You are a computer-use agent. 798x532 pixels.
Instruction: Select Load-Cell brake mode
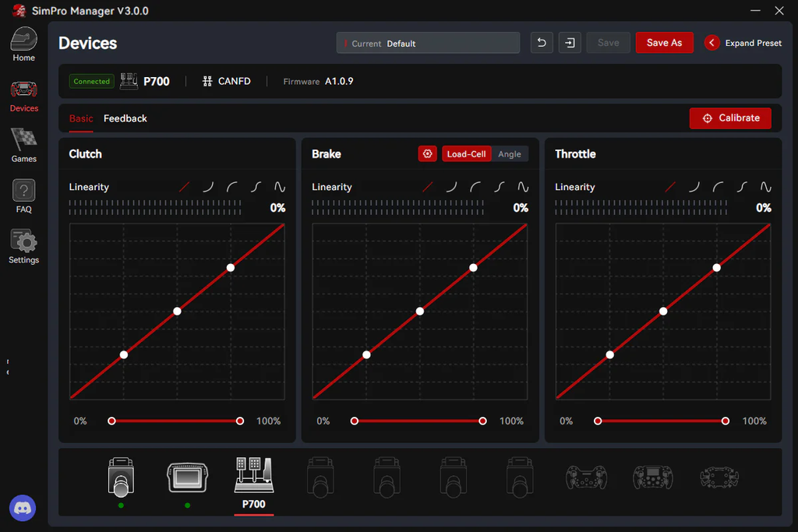click(466, 154)
